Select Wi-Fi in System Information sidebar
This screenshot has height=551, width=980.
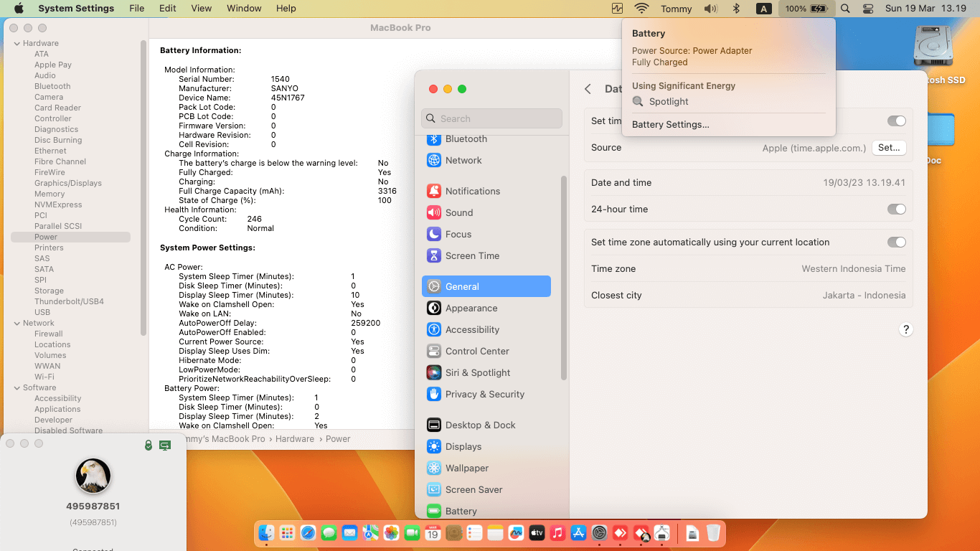click(44, 377)
